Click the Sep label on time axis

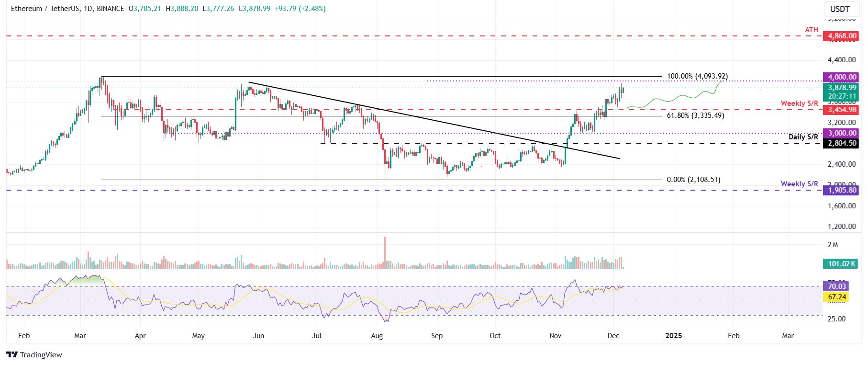(437, 336)
